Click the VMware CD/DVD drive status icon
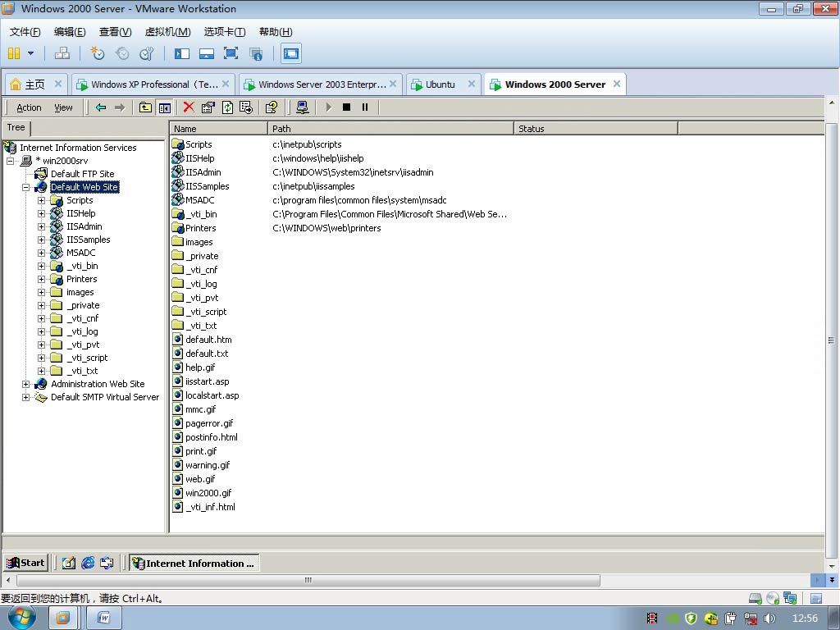The width and height of the screenshot is (840, 630). click(x=773, y=598)
